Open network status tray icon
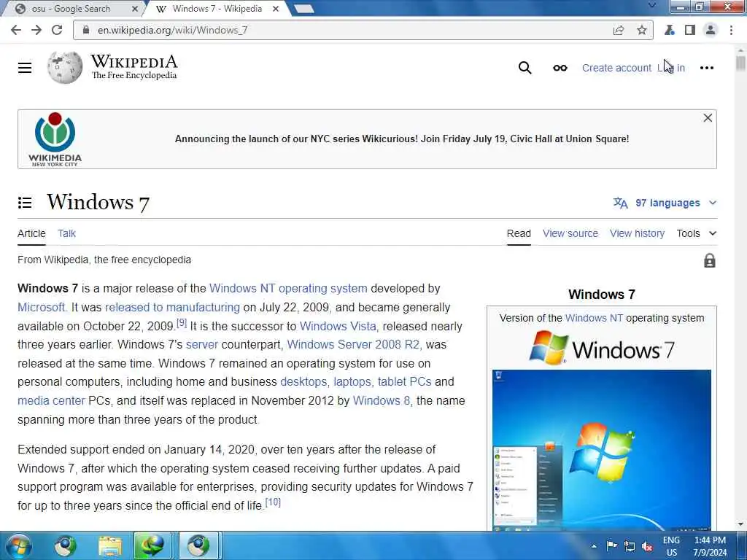This screenshot has width=747, height=560. [x=630, y=545]
